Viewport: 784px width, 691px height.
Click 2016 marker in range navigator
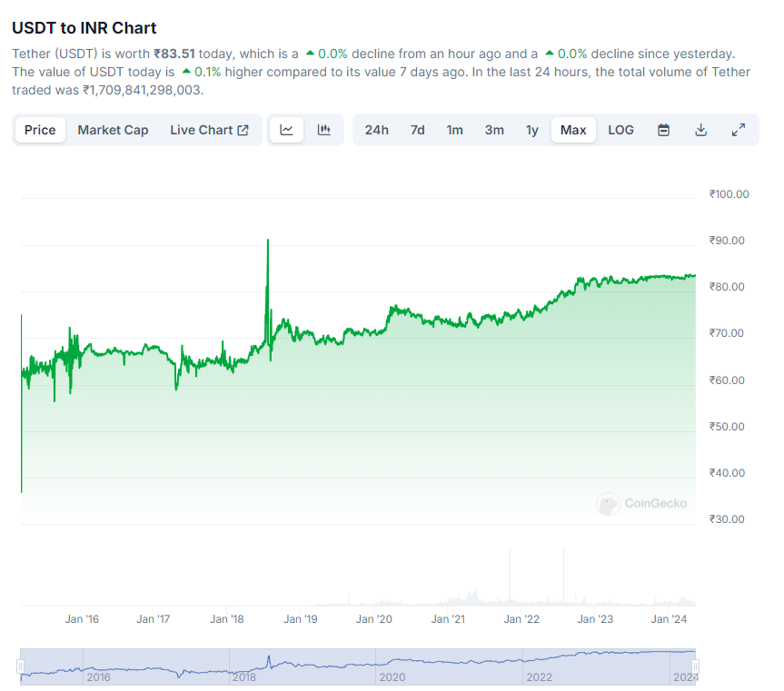(98, 677)
